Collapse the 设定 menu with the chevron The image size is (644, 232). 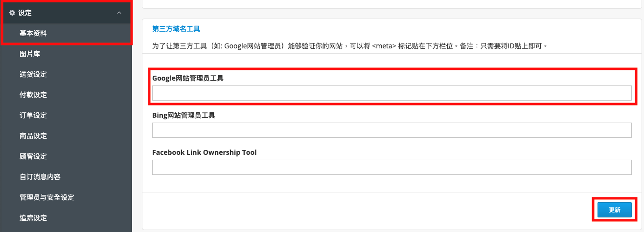[119, 13]
